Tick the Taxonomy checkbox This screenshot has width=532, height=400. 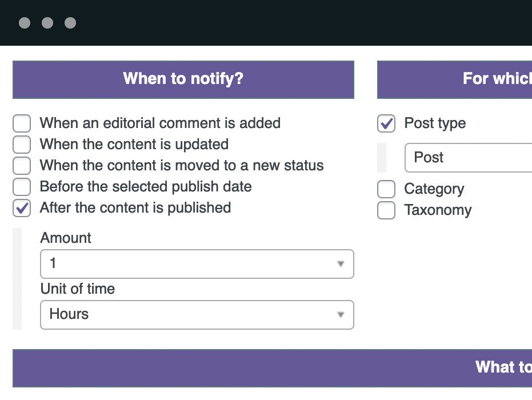386,210
